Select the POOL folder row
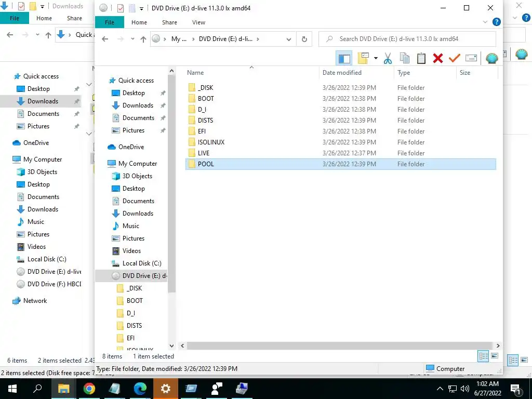The image size is (532, 399). (x=340, y=164)
